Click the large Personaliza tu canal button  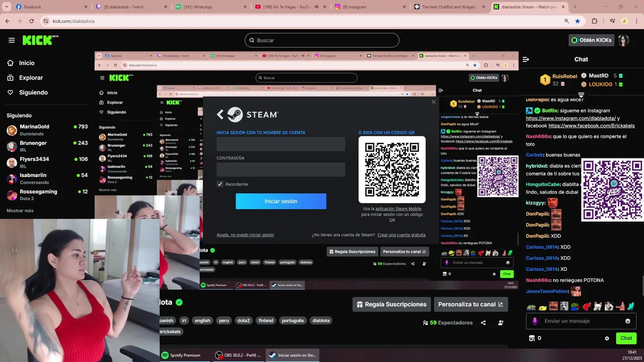tap(470, 304)
